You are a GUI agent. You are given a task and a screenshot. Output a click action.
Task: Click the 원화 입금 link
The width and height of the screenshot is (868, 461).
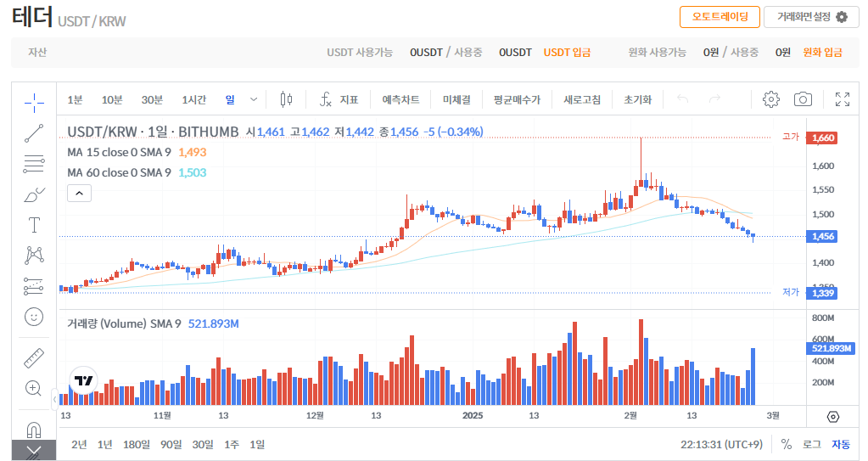pyautogui.click(x=823, y=52)
